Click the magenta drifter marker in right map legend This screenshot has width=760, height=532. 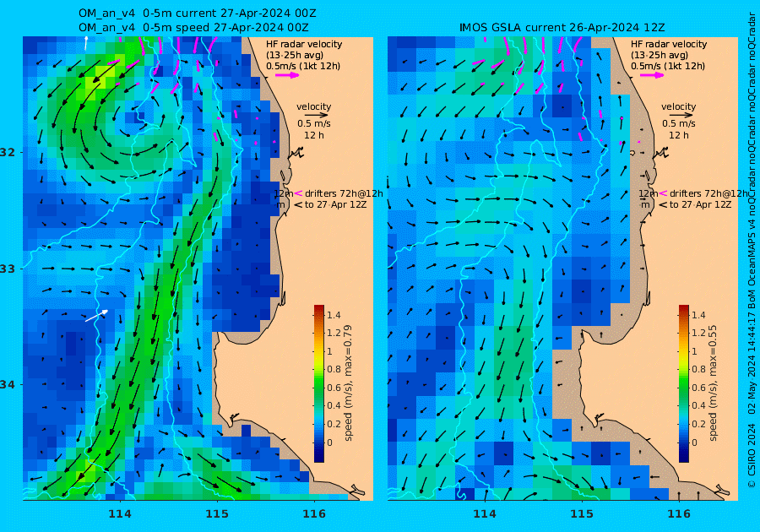coord(663,193)
